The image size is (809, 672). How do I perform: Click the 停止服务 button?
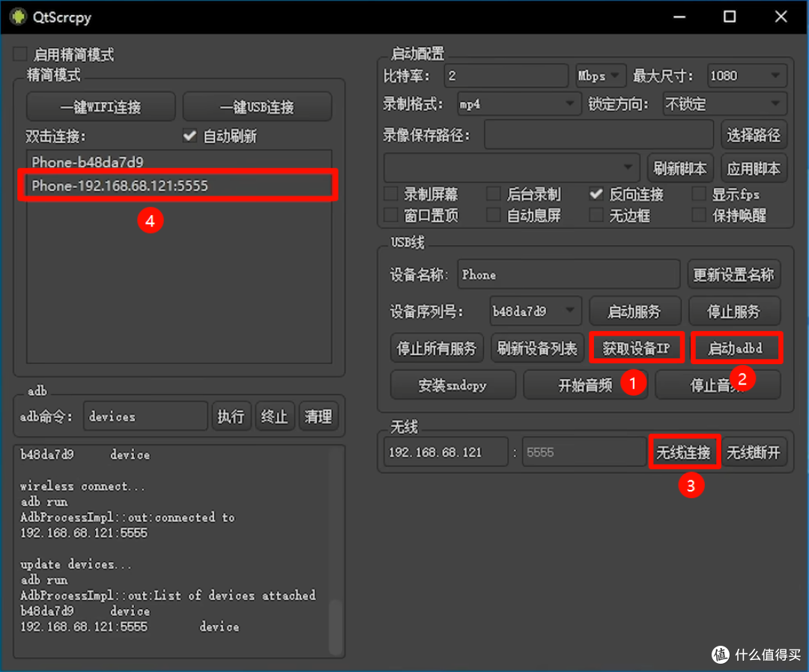pyautogui.click(x=733, y=311)
